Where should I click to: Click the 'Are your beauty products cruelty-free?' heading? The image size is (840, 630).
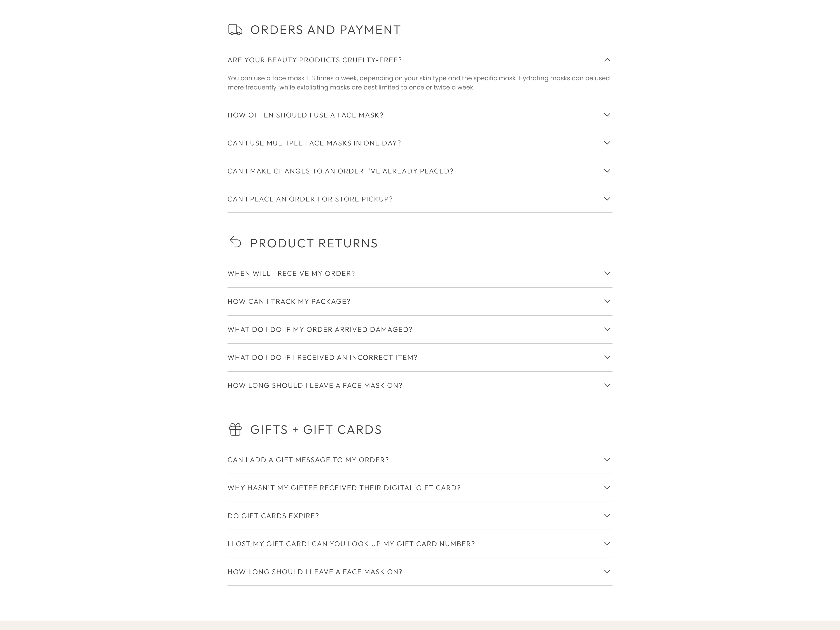click(314, 60)
